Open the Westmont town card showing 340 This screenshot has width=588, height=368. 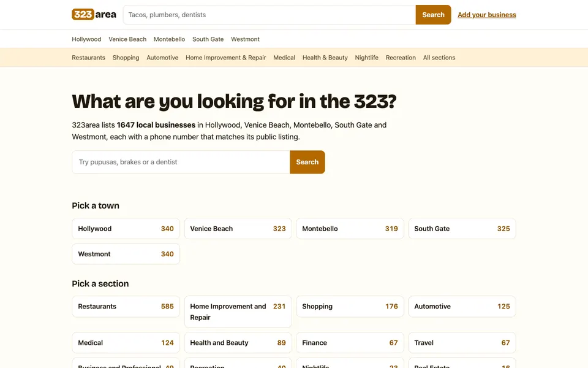(126, 254)
